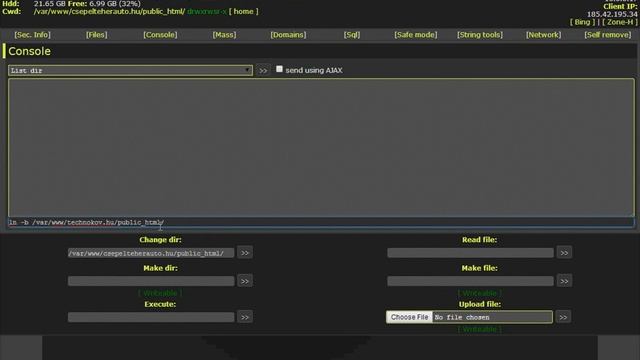
Task: Click the drwxrwsr-x permissions text
Action: click(207, 11)
